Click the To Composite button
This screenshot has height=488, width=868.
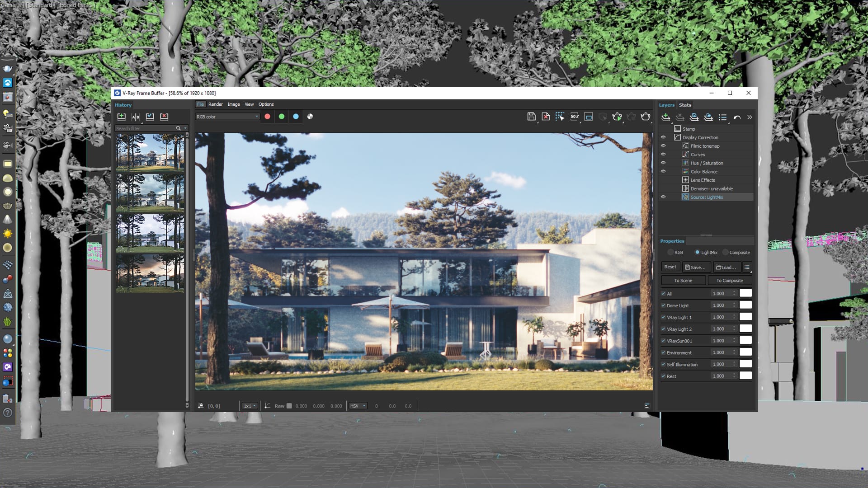(x=728, y=280)
